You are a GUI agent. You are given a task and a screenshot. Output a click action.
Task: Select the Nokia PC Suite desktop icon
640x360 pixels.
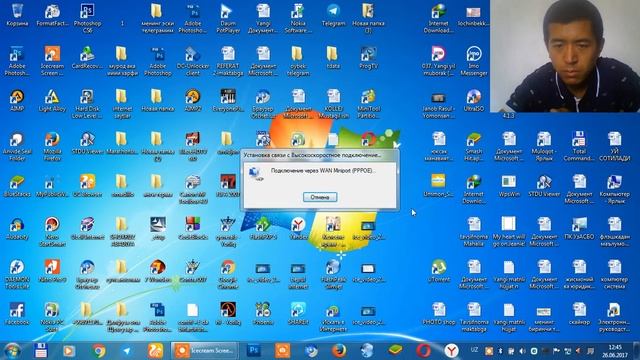52,317
